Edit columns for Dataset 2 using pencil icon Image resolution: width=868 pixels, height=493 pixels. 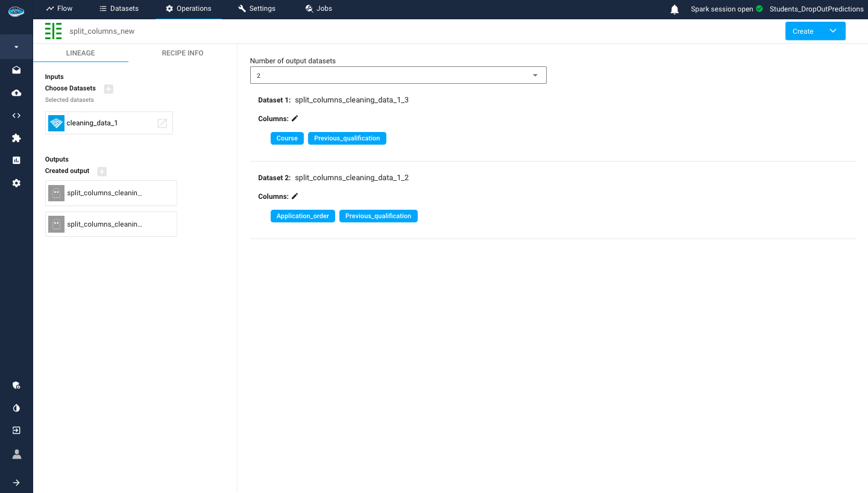pos(295,196)
